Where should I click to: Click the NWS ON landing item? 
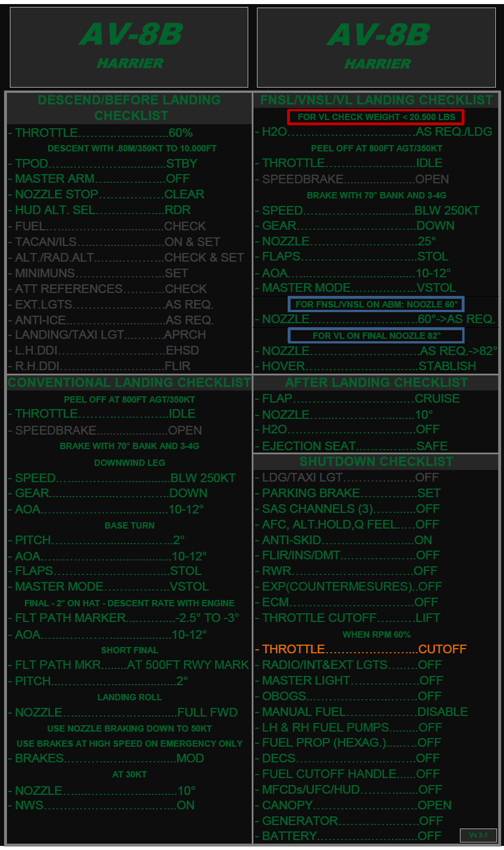pos(104,805)
